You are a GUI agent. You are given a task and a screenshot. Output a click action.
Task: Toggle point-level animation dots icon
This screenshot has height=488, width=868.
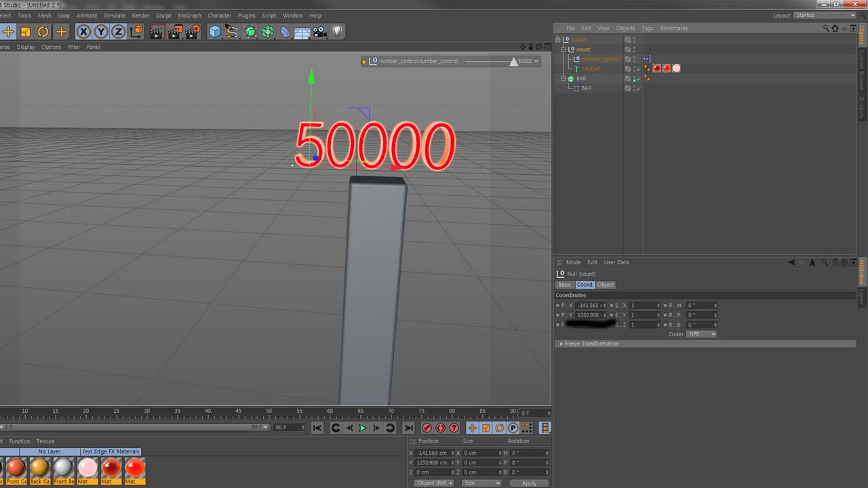point(527,428)
